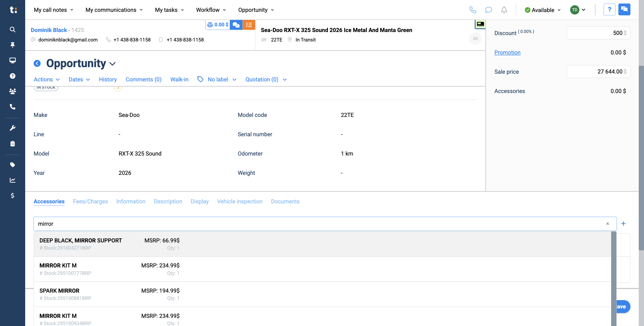Click the Sale price input field
The width and height of the screenshot is (644, 326).
pyautogui.click(x=595, y=72)
